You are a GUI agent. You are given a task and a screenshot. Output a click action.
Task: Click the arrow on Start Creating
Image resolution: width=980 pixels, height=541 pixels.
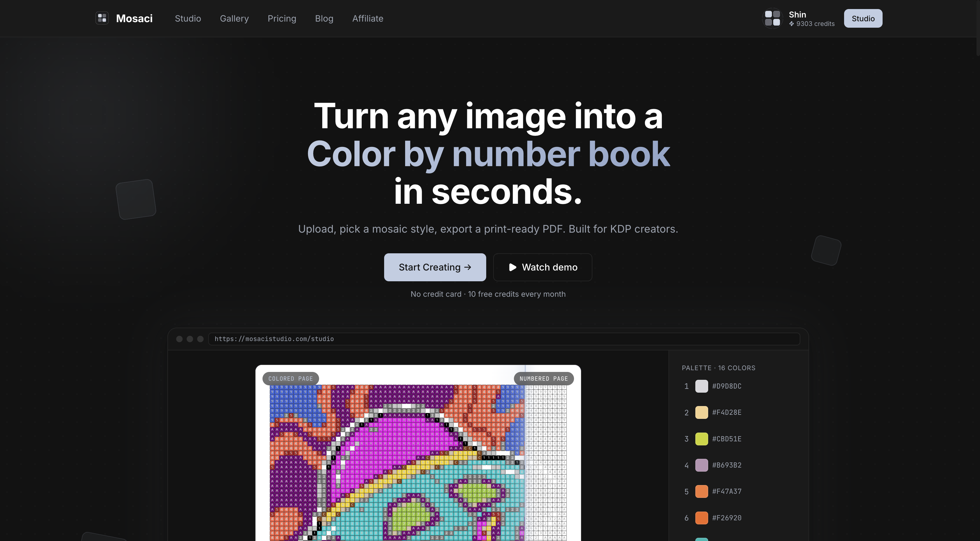(468, 267)
